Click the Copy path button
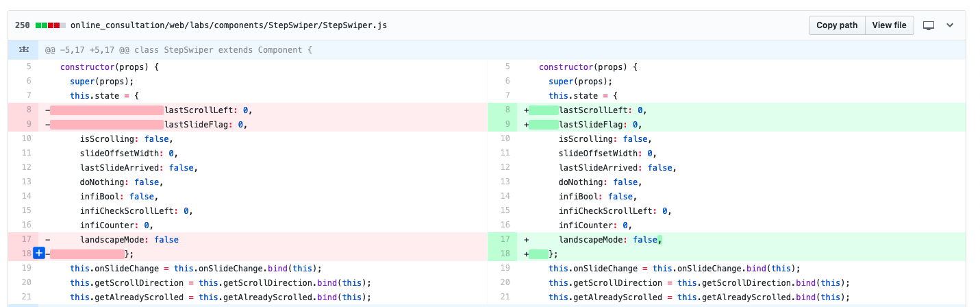980x307 pixels. 837,25
